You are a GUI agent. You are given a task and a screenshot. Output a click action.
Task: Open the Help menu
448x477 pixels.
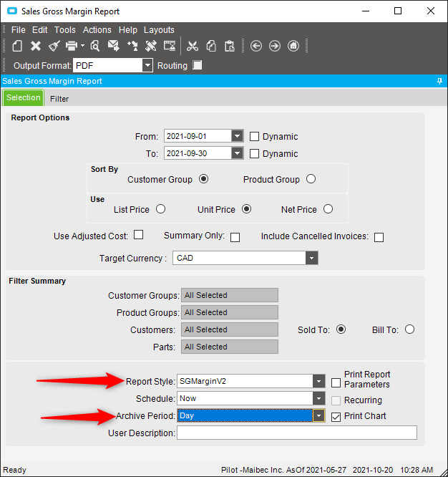click(x=128, y=30)
